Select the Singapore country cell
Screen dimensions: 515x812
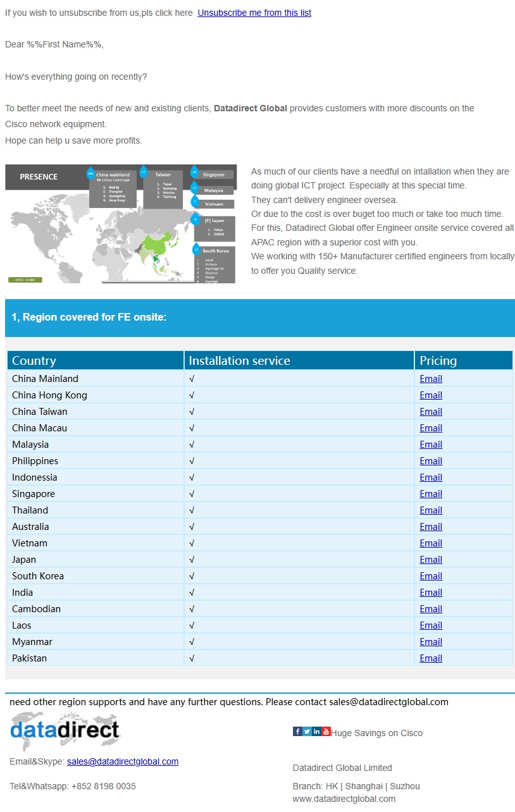tap(96, 494)
